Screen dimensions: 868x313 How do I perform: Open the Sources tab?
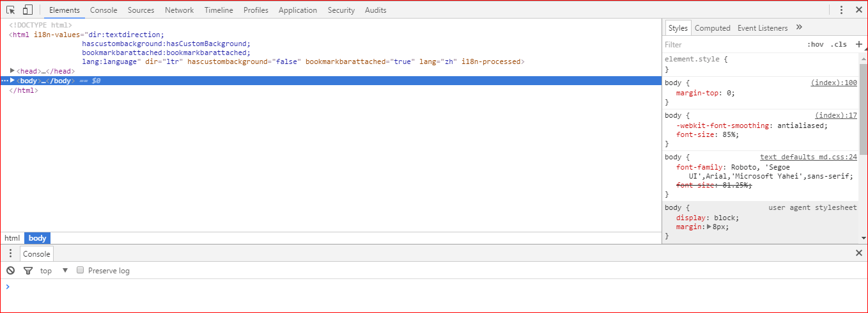coord(141,10)
